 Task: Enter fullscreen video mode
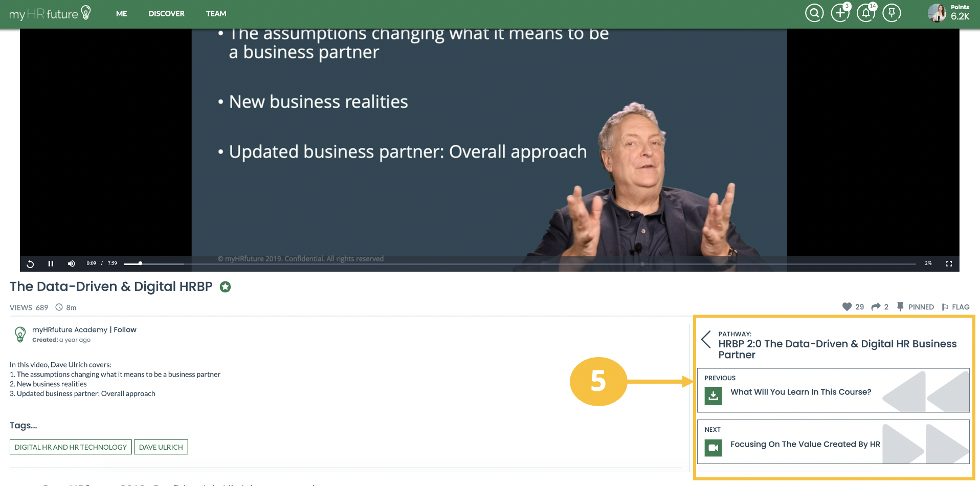[949, 263]
